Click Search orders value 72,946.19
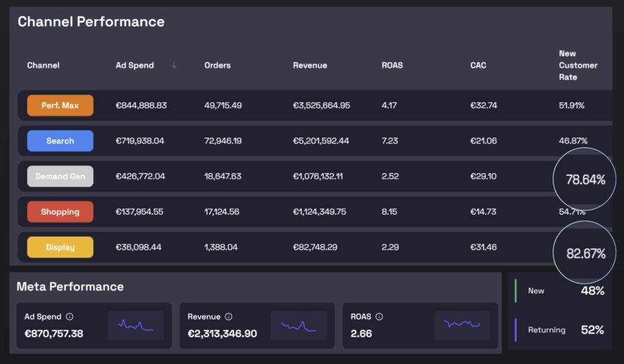 click(223, 141)
